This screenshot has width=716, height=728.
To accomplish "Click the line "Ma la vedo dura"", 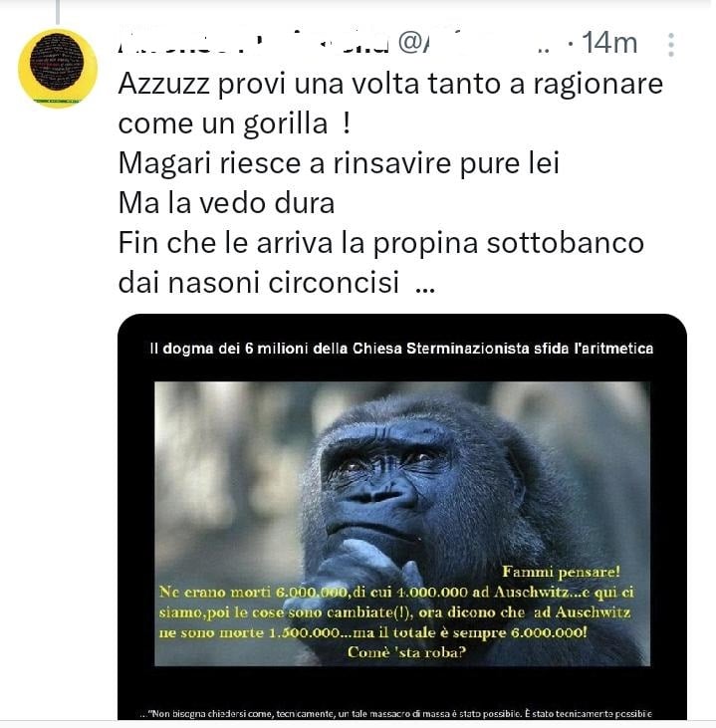I will [x=226, y=203].
